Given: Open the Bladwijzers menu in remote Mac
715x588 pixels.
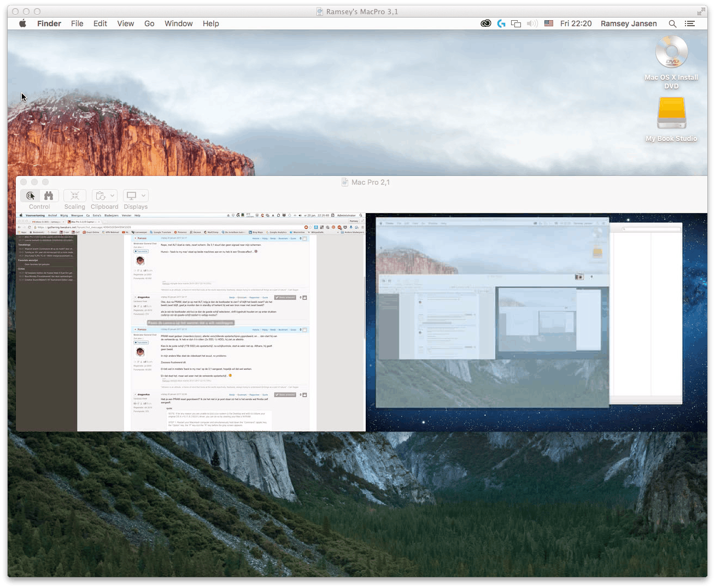Looking at the screenshot, I should 112,215.
